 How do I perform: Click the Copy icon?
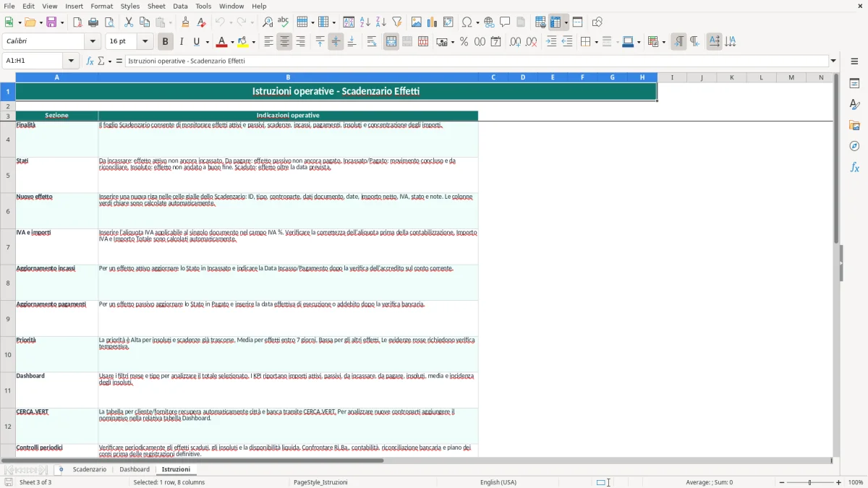pyautogui.click(x=144, y=22)
